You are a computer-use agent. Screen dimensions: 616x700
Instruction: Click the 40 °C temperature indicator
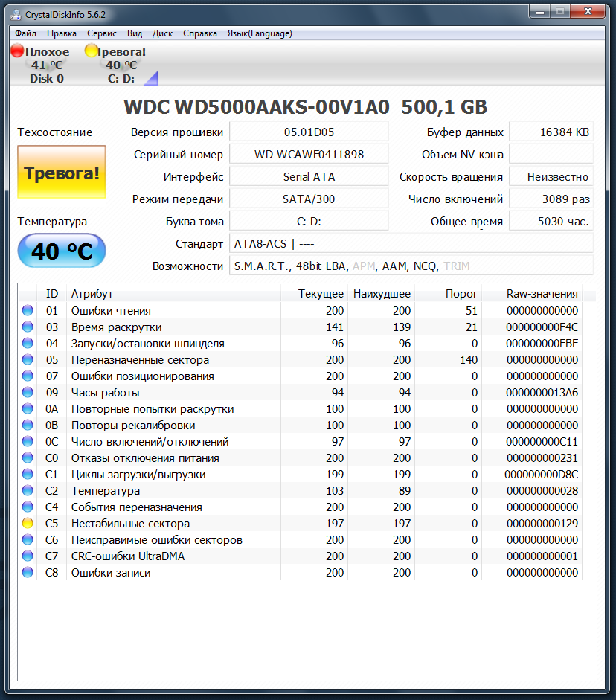point(62,251)
